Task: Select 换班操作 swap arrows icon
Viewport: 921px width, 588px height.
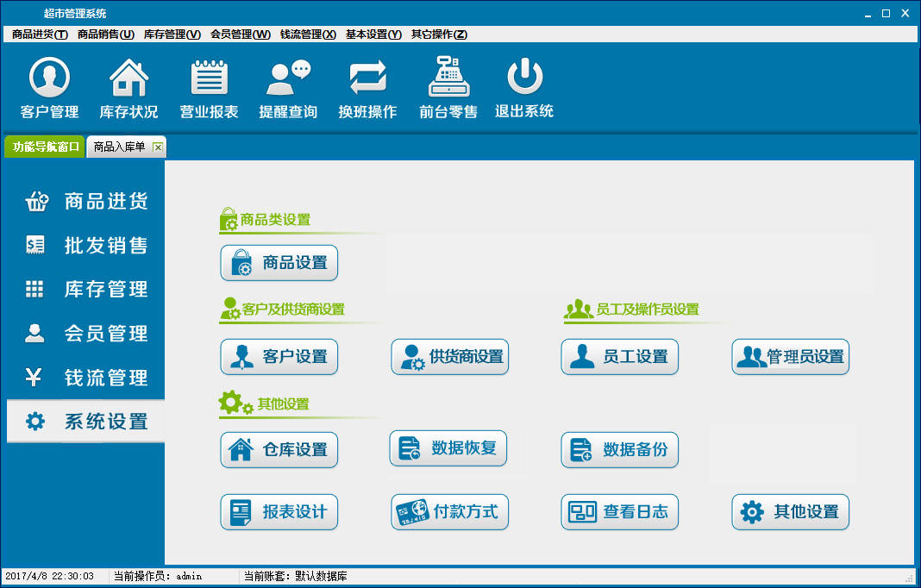Action: [367, 78]
